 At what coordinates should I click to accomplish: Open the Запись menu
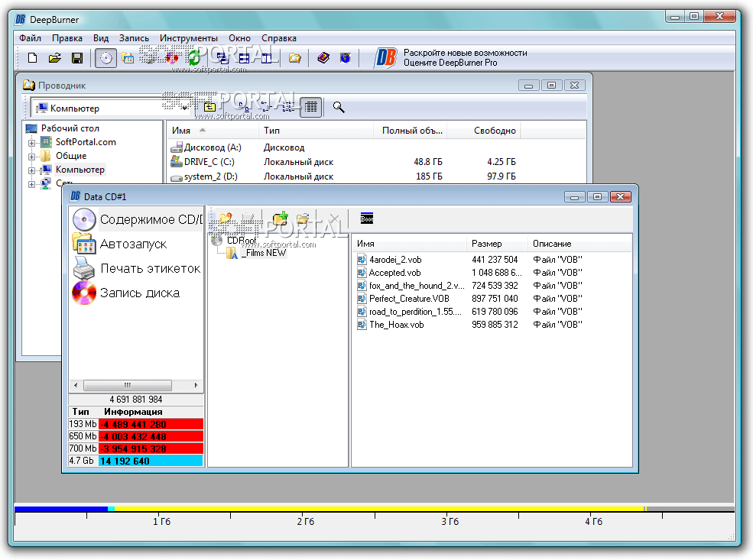point(134,38)
